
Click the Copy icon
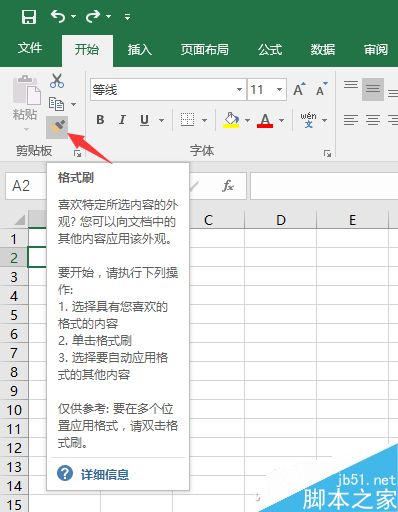point(56,104)
